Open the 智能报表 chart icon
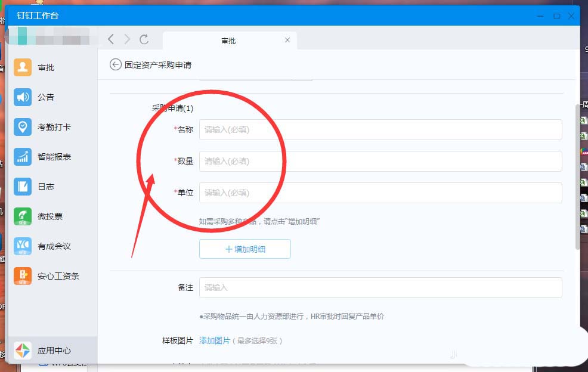 (23, 157)
